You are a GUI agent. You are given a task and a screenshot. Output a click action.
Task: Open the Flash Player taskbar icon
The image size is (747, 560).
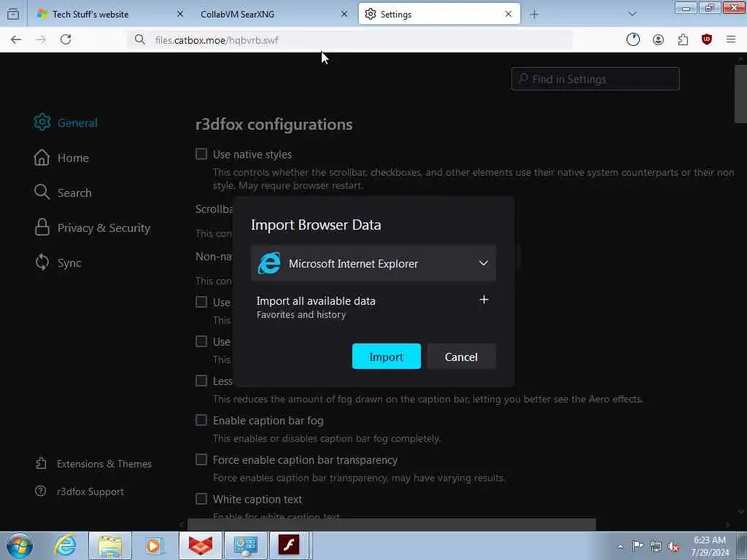click(289, 545)
